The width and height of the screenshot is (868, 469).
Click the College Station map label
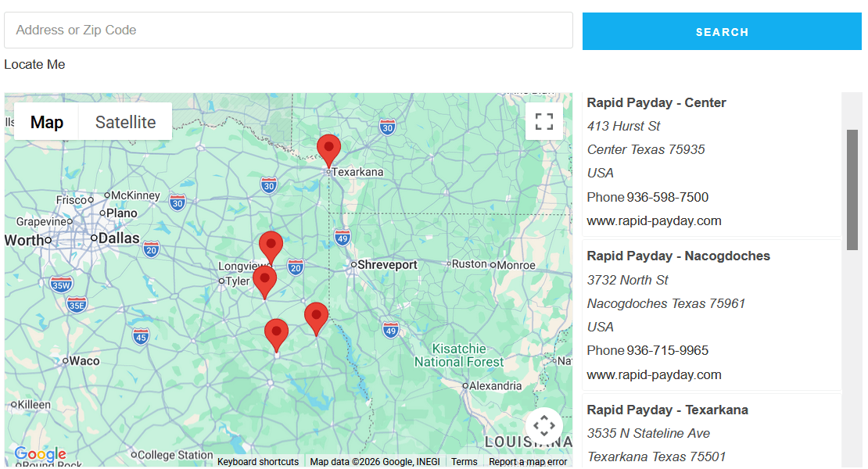(x=175, y=455)
